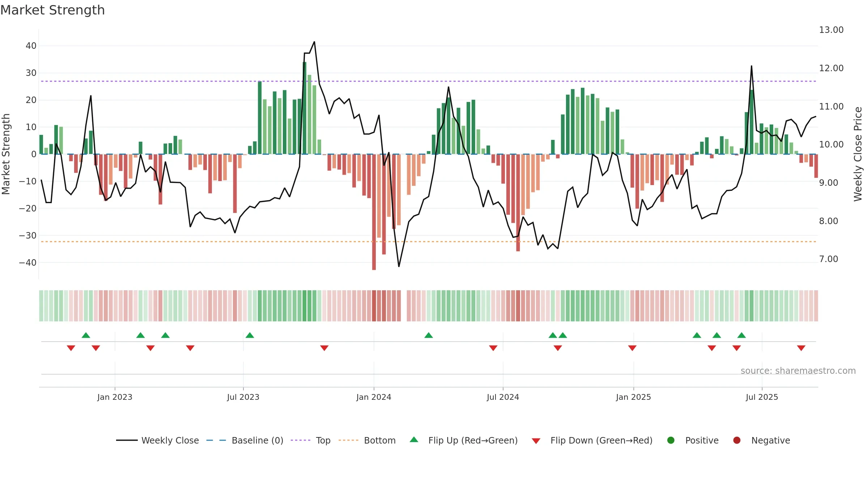Click the first green flip-up marker before Jan 2023
Viewport: 868px width, 488px height.
[86, 335]
